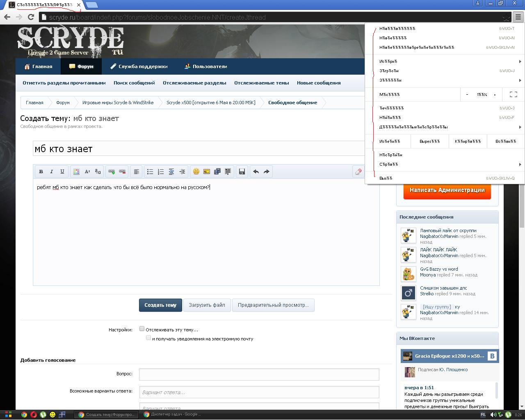Open the 'Пользователи' navigation tab

pyautogui.click(x=205, y=66)
